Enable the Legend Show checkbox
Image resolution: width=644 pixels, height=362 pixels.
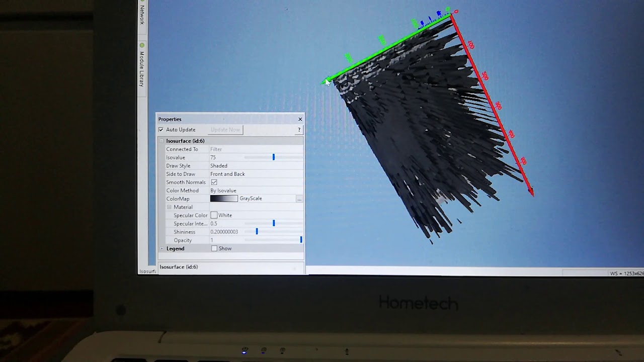(214, 248)
